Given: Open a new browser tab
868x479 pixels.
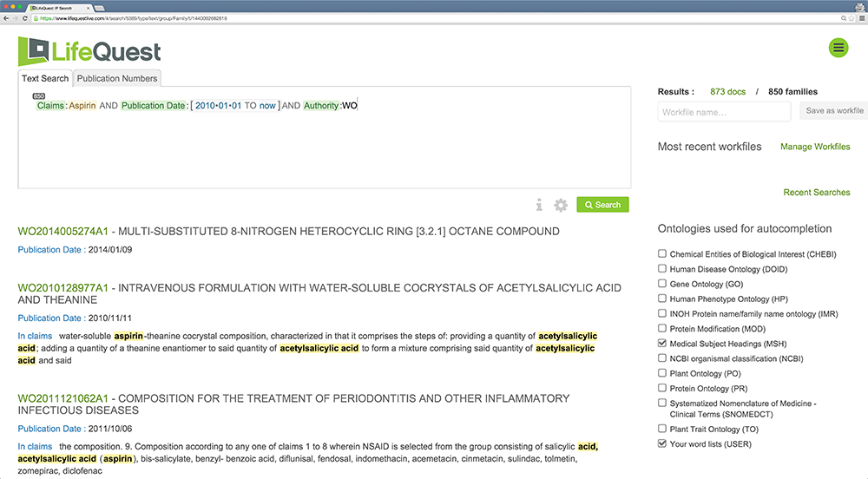Looking at the screenshot, I should (x=100, y=9).
